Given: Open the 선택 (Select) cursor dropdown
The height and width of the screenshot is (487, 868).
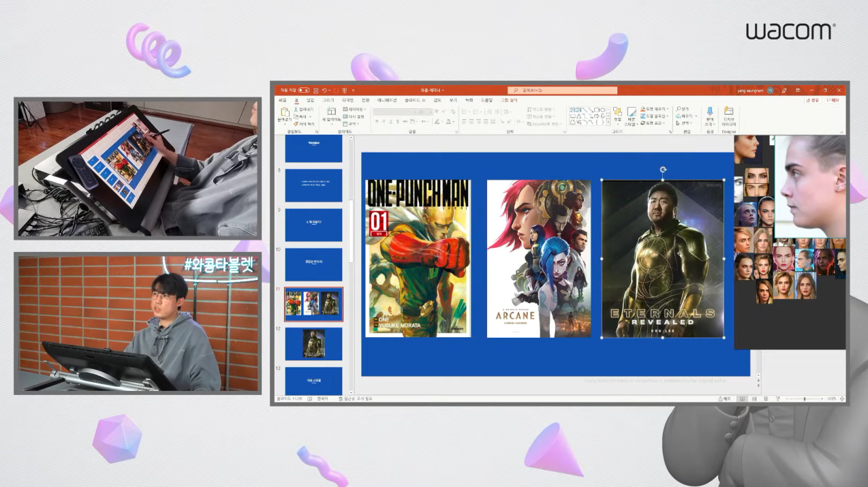Looking at the screenshot, I should click(683, 123).
